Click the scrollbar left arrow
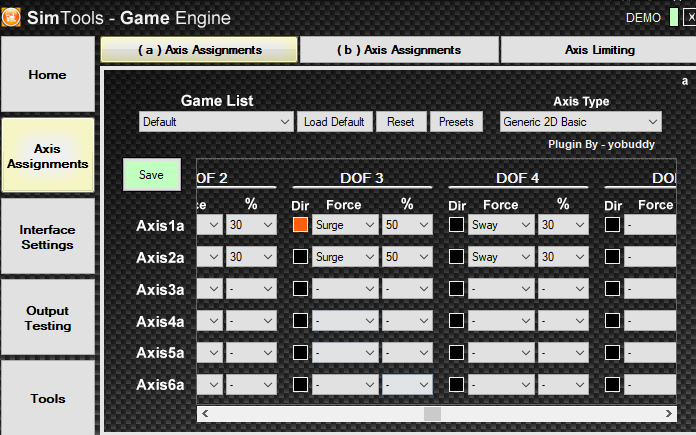This screenshot has height=435, width=696. 205,414
